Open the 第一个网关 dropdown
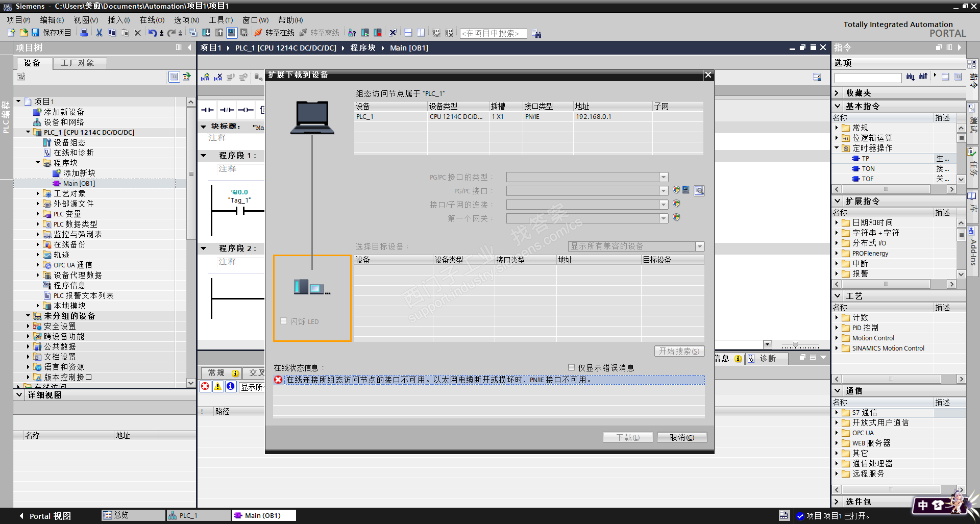 664,218
